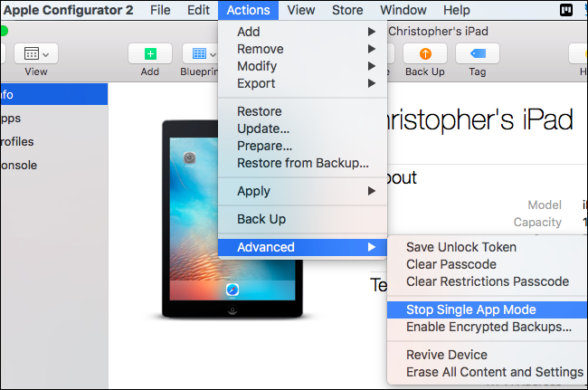Expand the Export submenu
The height and width of the screenshot is (390, 588).
[303, 83]
